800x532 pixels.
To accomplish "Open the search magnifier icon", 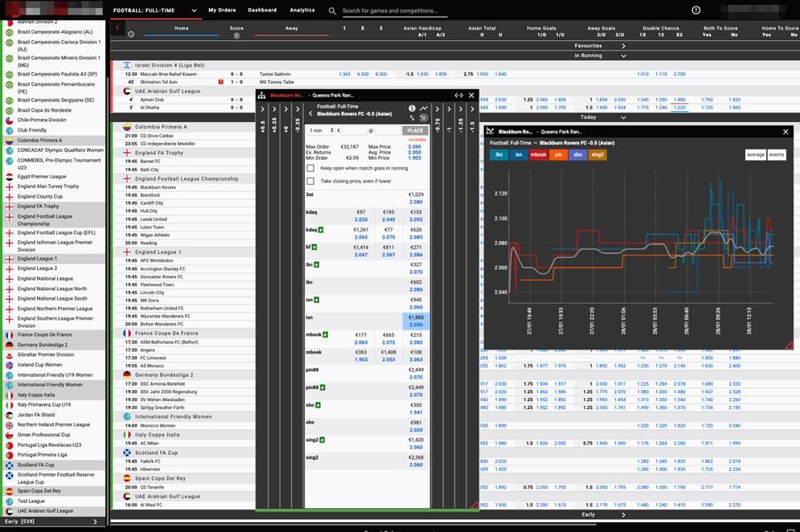I will click(332, 10).
